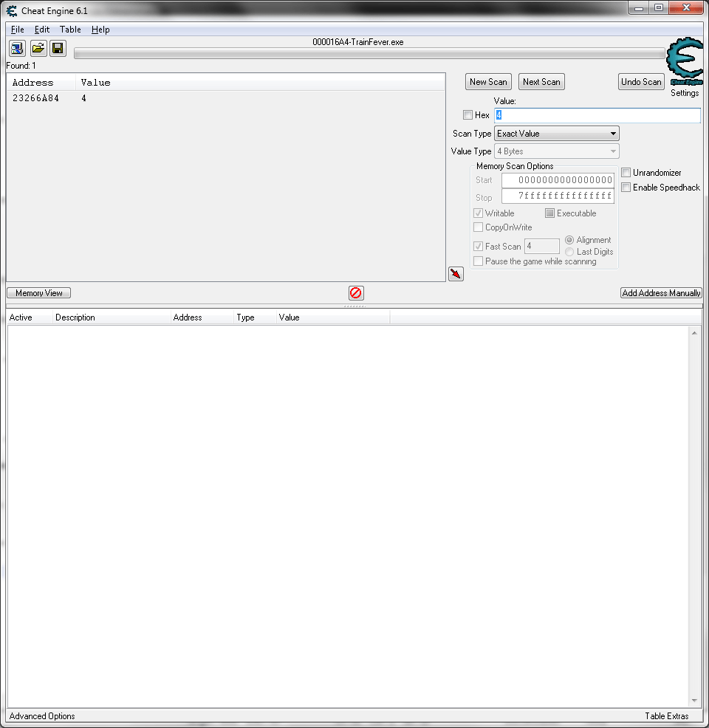Open Table Extras
The image size is (709, 728).
[667, 716]
